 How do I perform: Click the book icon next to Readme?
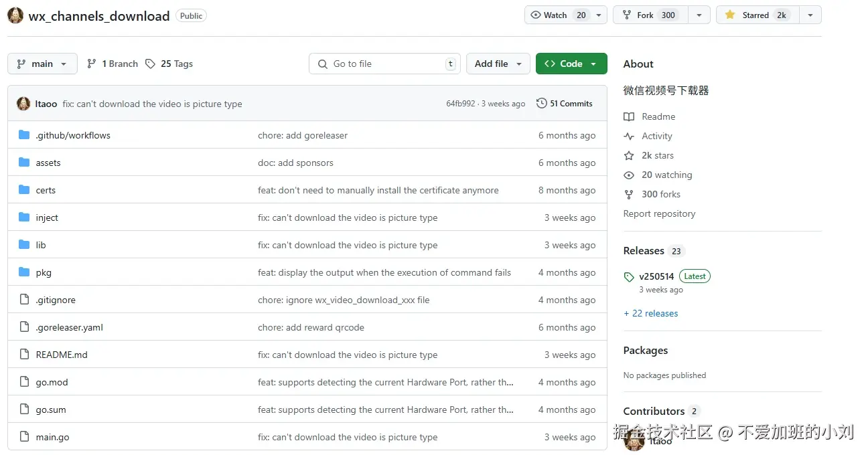(628, 116)
